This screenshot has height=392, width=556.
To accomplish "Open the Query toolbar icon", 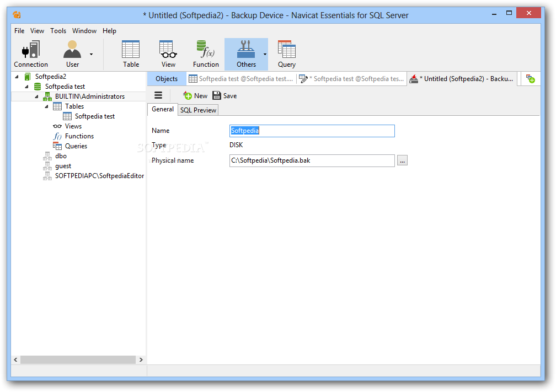I will [x=286, y=54].
